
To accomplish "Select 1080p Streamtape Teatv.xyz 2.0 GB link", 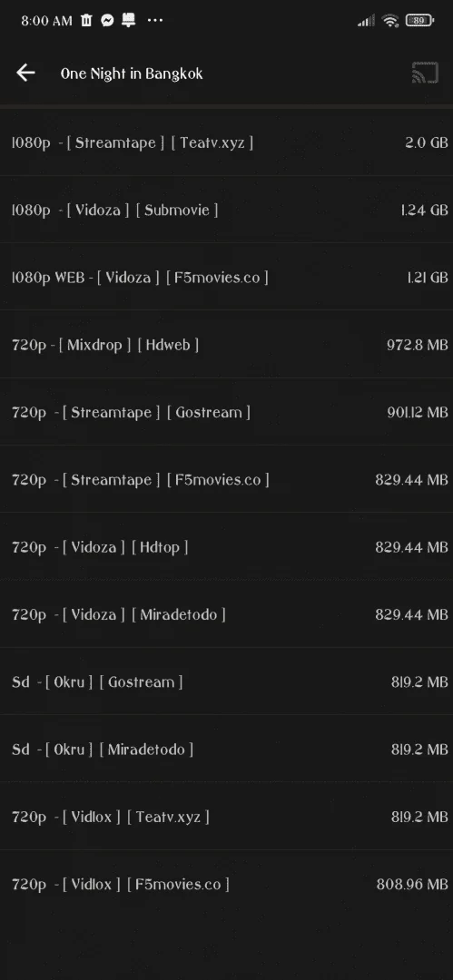I will point(227,142).
